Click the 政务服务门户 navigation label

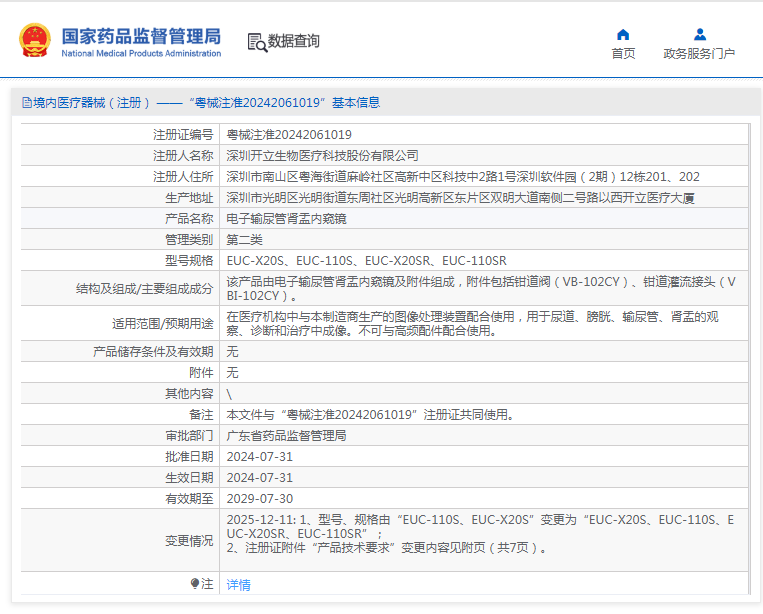(x=699, y=54)
